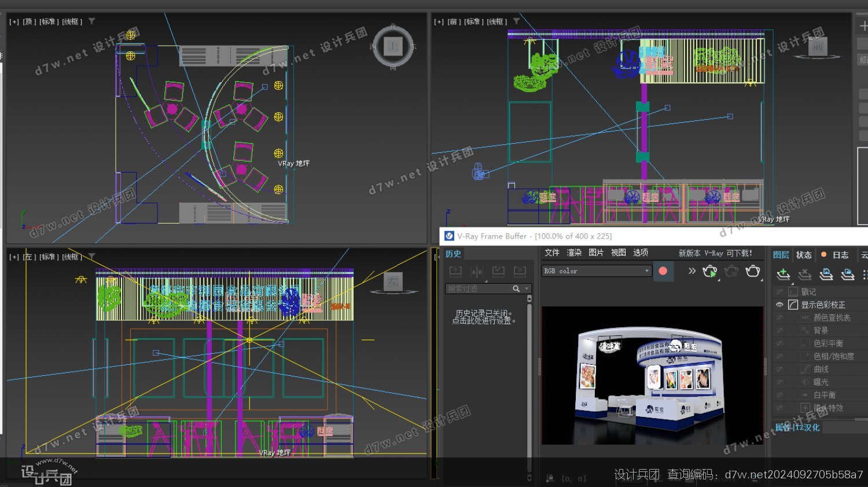Open the 视图 menu in frame buffer

pos(619,252)
